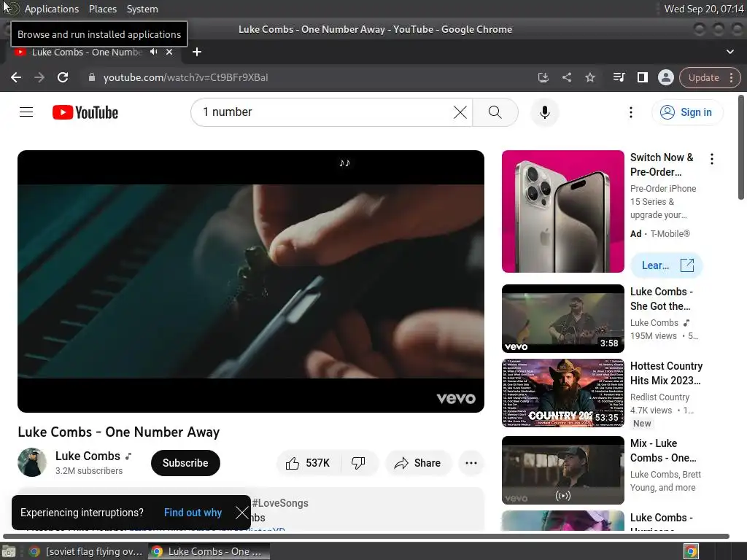Click the Luke Combs - One Number Away title

(119, 432)
